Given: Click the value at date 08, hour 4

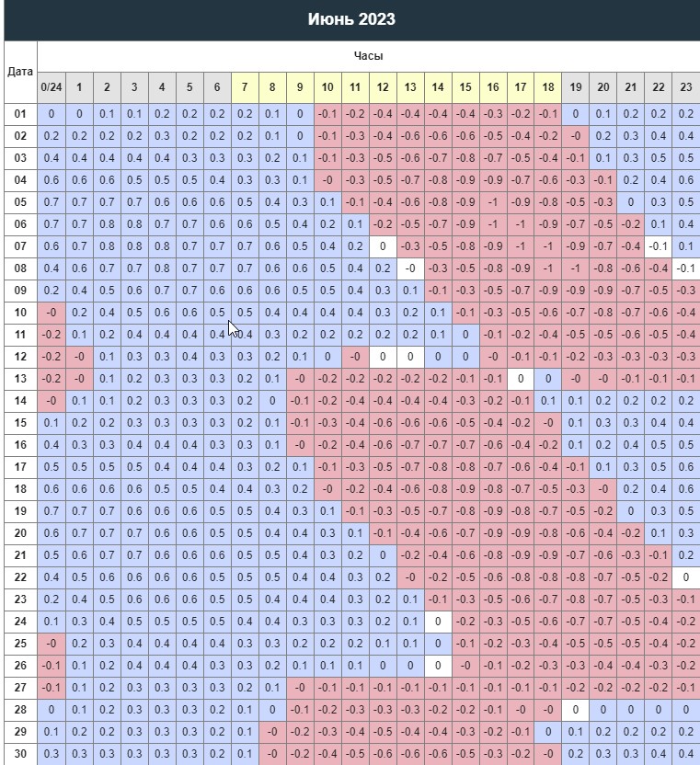Looking at the screenshot, I should 162,268.
